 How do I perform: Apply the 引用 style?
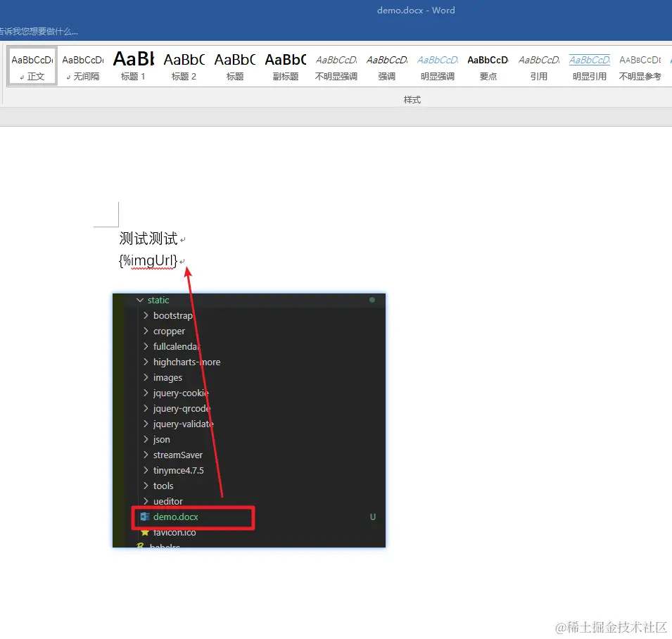point(539,66)
